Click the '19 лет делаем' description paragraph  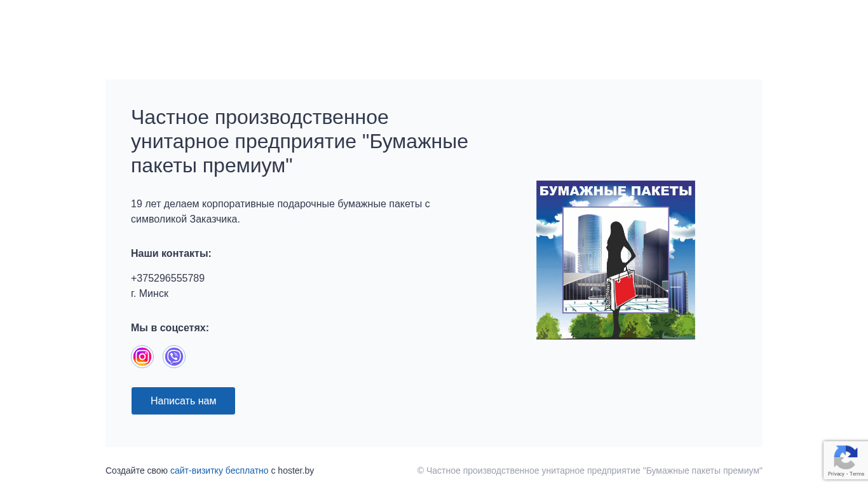click(280, 212)
